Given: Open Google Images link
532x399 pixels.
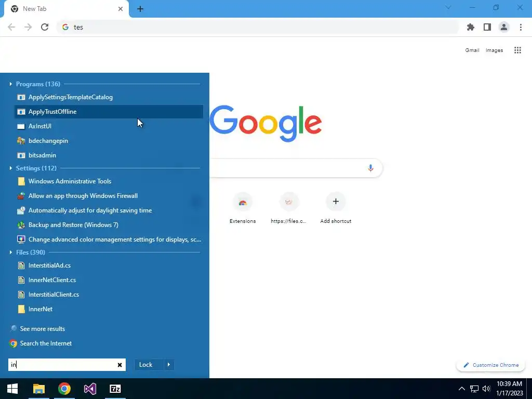Looking at the screenshot, I should [x=494, y=50].
